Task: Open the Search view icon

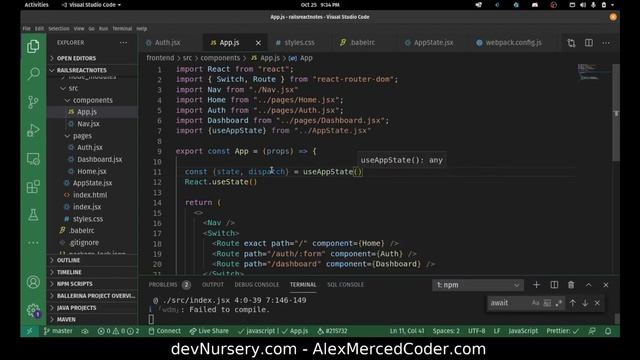Action: pos(33,74)
